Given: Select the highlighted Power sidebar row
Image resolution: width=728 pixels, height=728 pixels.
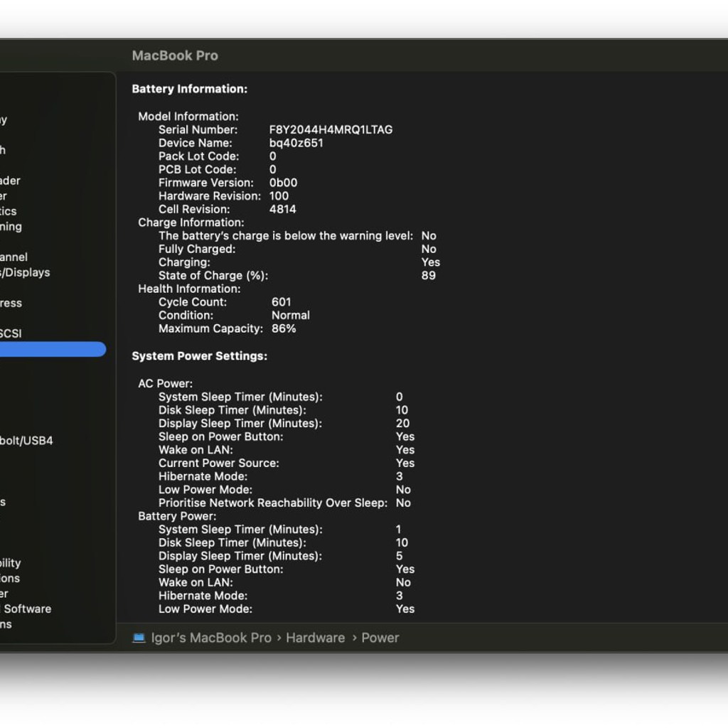Looking at the screenshot, I should [x=53, y=349].
